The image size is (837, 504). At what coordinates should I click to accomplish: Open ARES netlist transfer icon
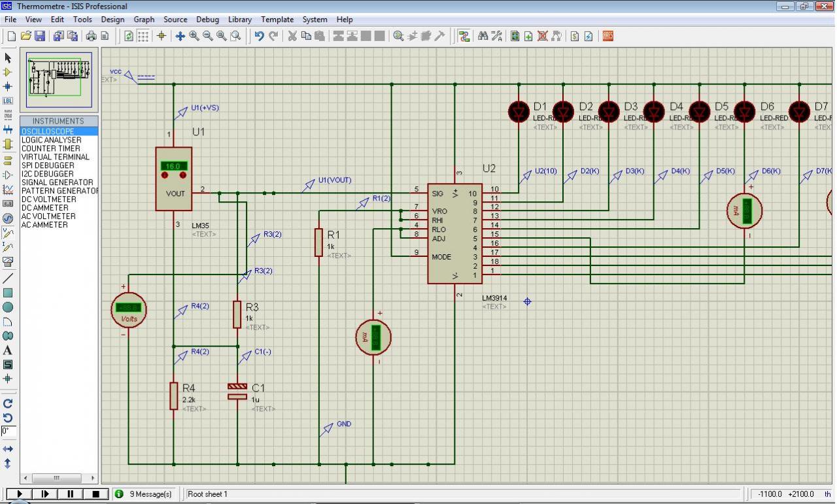(608, 36)
